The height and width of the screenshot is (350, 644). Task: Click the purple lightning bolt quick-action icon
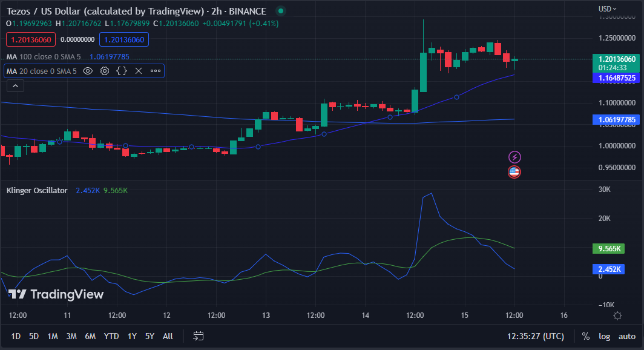[514, 156]
